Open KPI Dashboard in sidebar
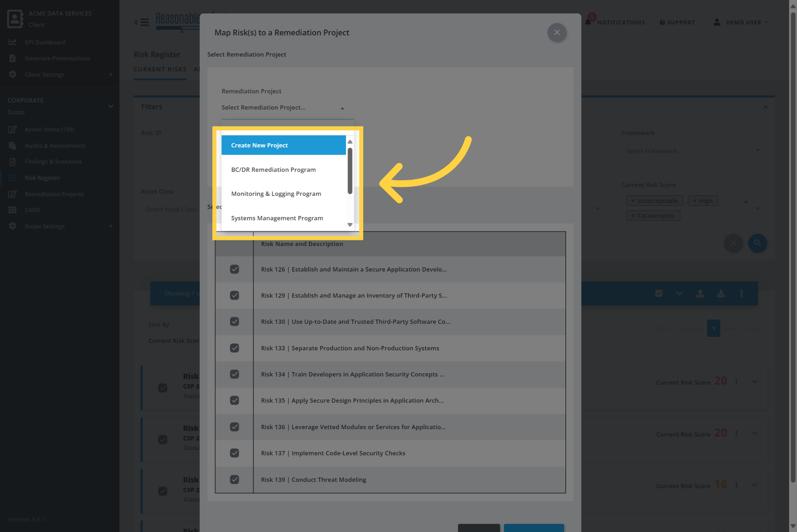Image resolution: width=797 pixels, height=532 pixels. (x=45, y=42)
